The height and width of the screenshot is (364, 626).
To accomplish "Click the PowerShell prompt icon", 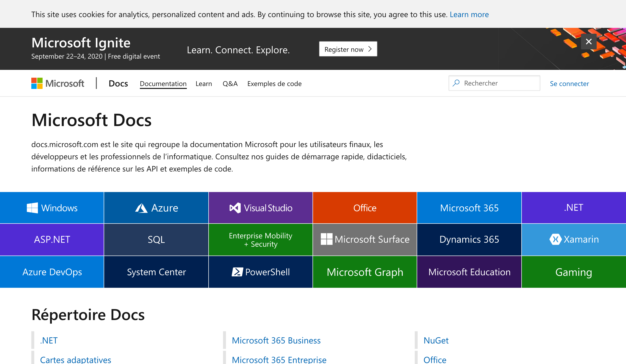I will point(237,272).
